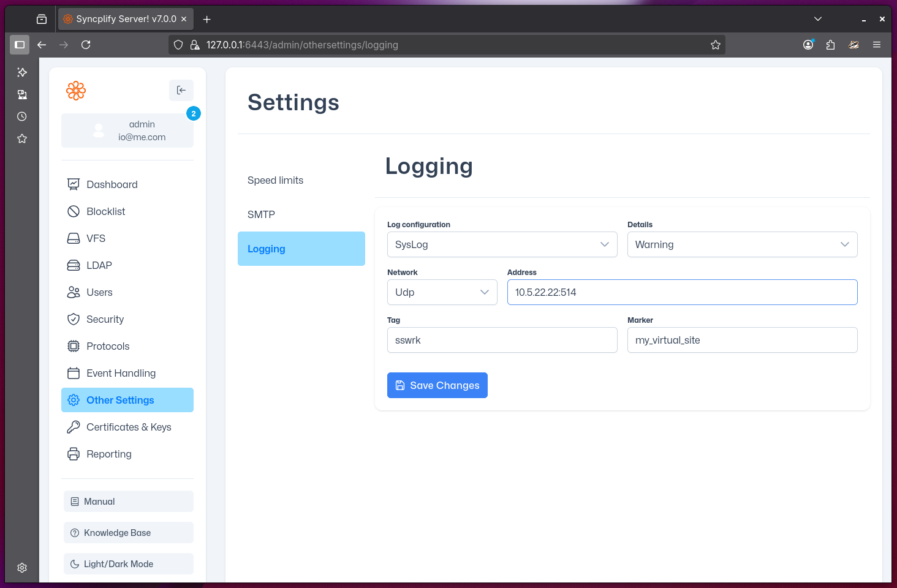This screenshot has width=897, height=588.
Task: Open Event Handling settings
Action: click(121, 373)
